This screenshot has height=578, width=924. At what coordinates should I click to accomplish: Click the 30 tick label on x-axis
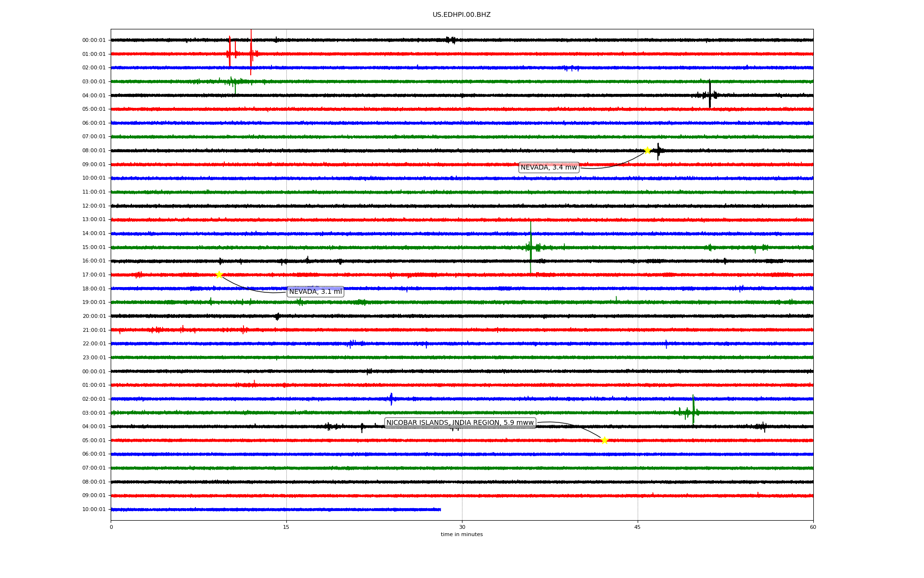point(462,527)
